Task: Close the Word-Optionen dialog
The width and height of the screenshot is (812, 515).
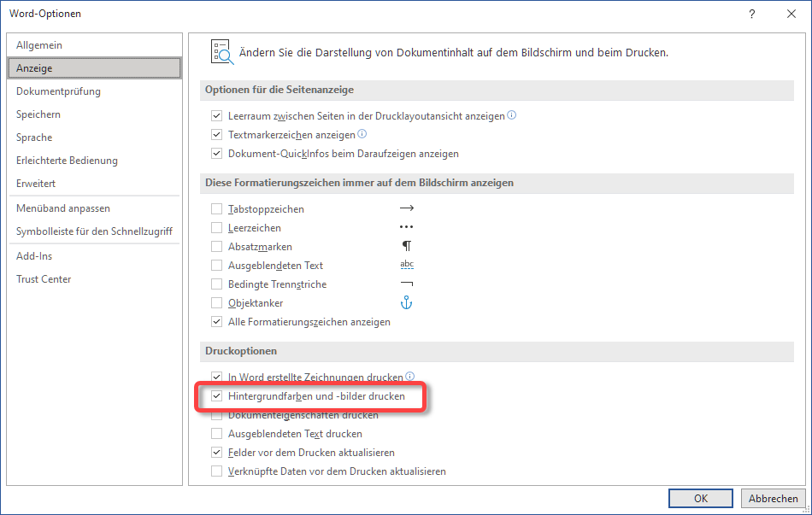Action: [791, 14]
